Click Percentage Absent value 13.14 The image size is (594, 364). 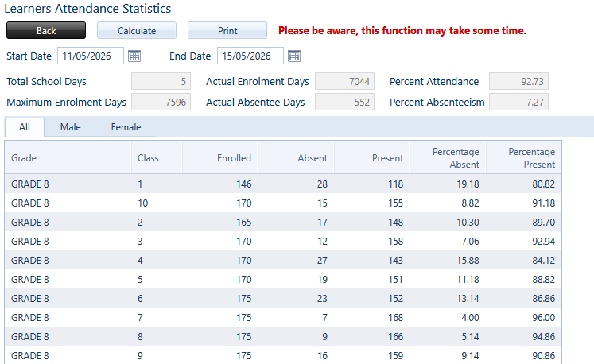(x=468, y=299)
